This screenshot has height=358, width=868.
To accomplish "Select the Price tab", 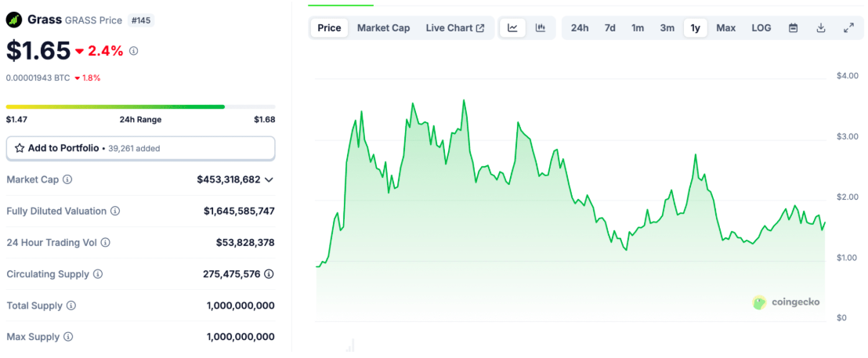I will tap(329, 28).
